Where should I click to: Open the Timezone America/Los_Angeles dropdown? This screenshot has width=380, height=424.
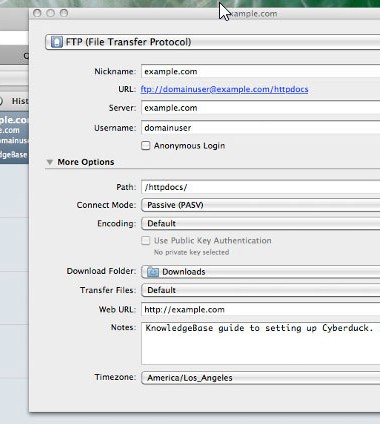pyautogui.click(x=261, y=378)
